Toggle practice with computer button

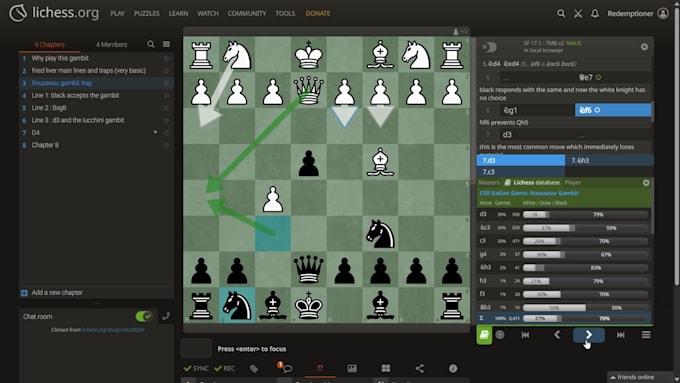pyautogui.click(x=500, y=335)
